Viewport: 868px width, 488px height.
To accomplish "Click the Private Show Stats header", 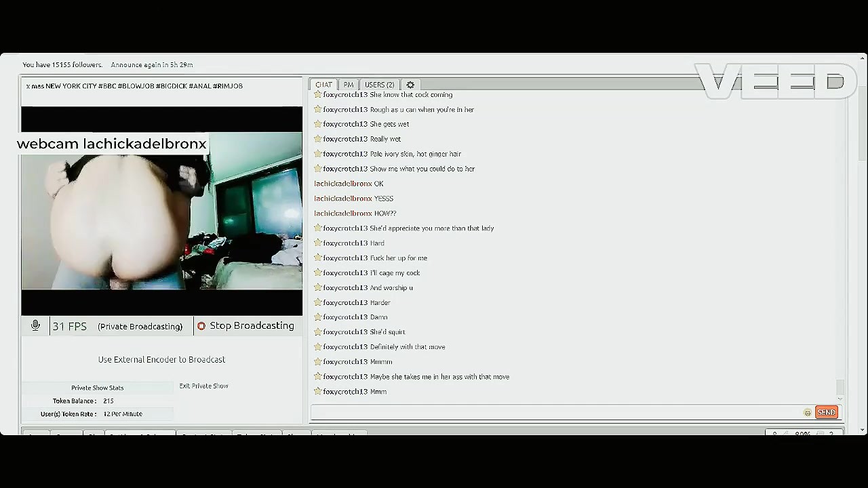I will (x=98, y=388).
